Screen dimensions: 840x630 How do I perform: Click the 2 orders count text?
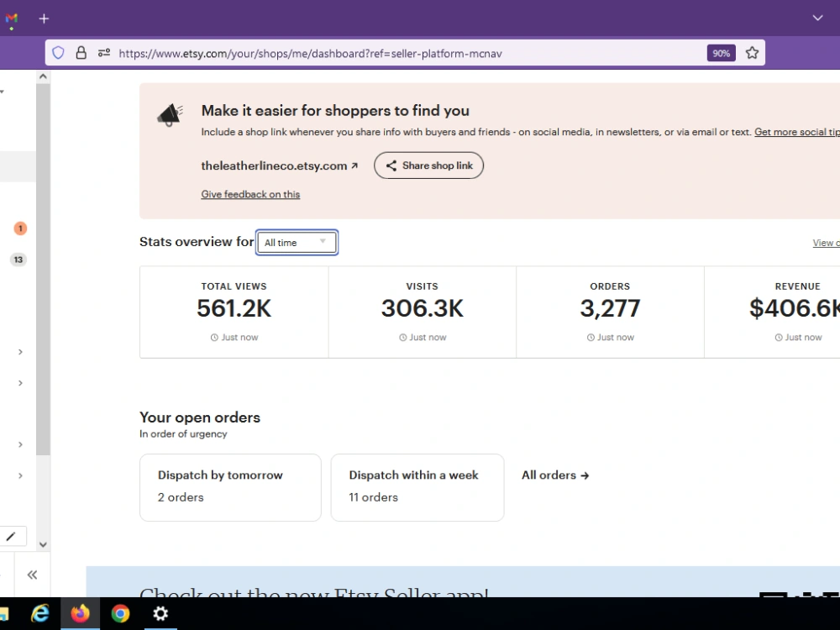pyautogui.click(x=181, y=497)
